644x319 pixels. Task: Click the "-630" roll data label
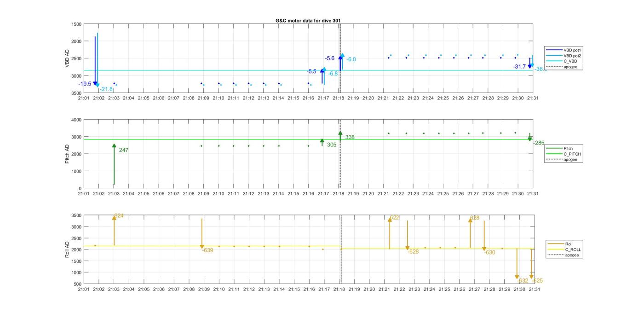coord(490,252)
